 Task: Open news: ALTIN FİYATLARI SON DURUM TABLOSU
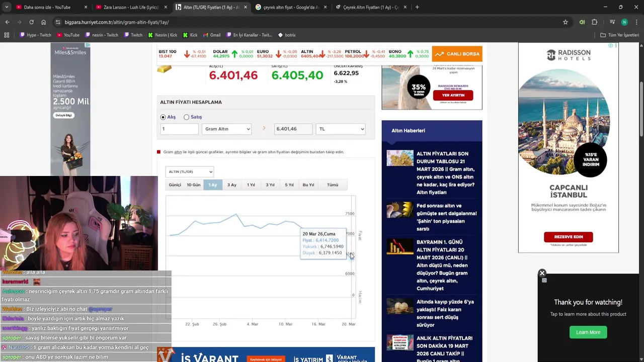446,173
